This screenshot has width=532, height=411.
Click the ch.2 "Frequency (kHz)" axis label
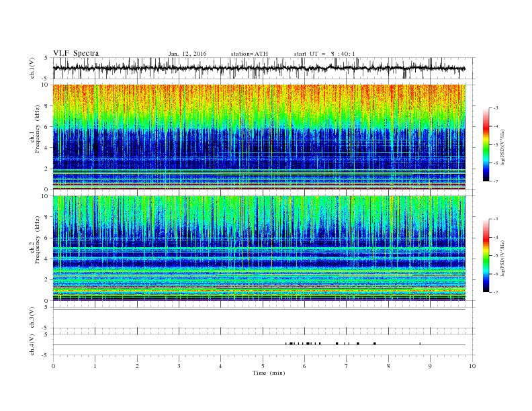pos(38,240)
